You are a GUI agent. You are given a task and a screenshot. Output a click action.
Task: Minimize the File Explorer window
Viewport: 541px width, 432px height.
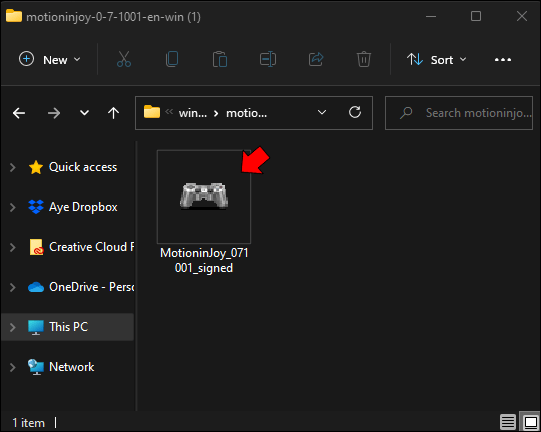tap(431, 16)
